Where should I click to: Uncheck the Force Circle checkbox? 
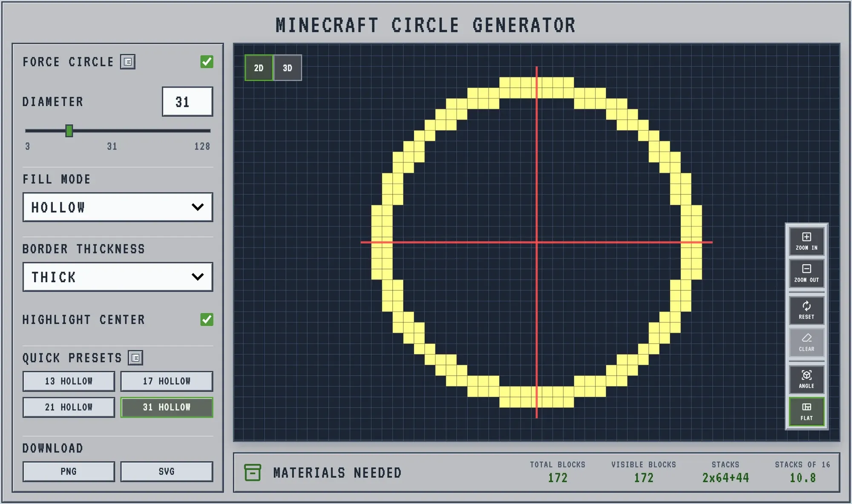point(207,62)
